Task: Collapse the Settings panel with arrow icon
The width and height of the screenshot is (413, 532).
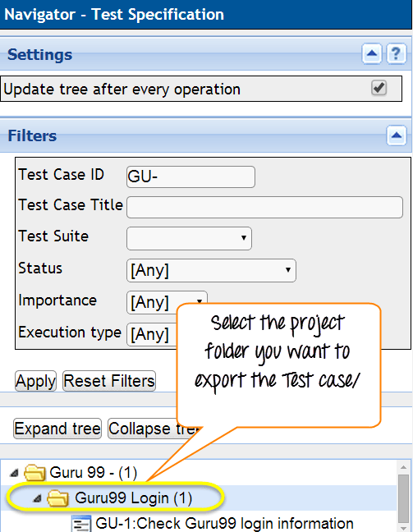Action: [372, 53]
